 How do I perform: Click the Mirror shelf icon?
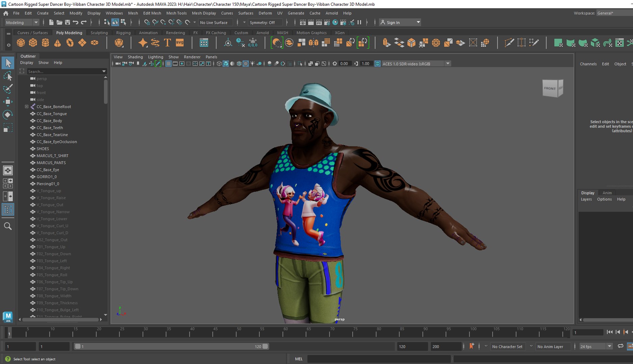pos(313,43)
